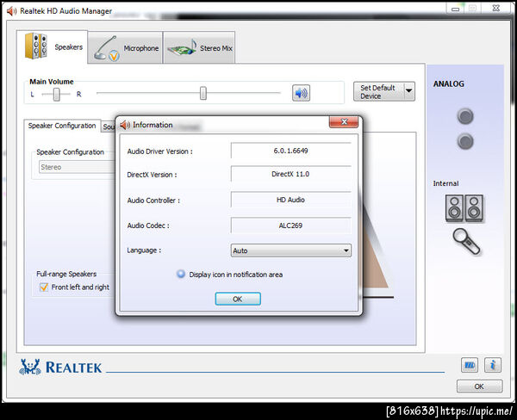Close the Information dialog
The width and height of the screenshot is (517, 420).
pos(344,122)
